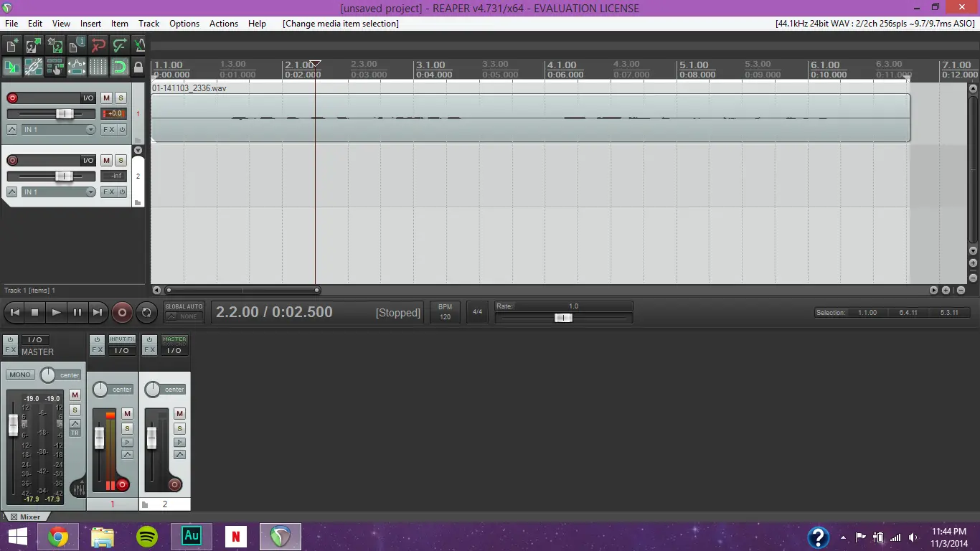The image size is (980, 551).
Task: Mute track 1 in track panel
Action: click(106, 98)
